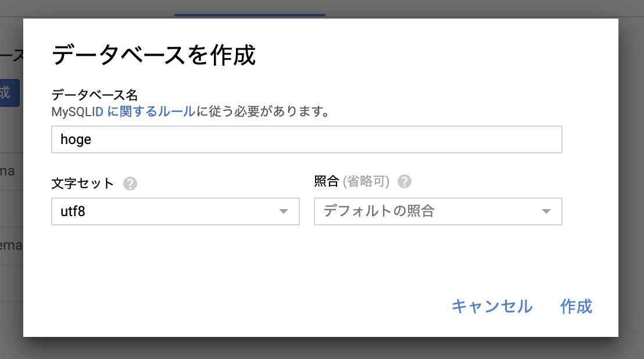The image size is (644, 359).
Task: Click the question mark icon after 文字セット label
Action: click(x=131, y=183)
